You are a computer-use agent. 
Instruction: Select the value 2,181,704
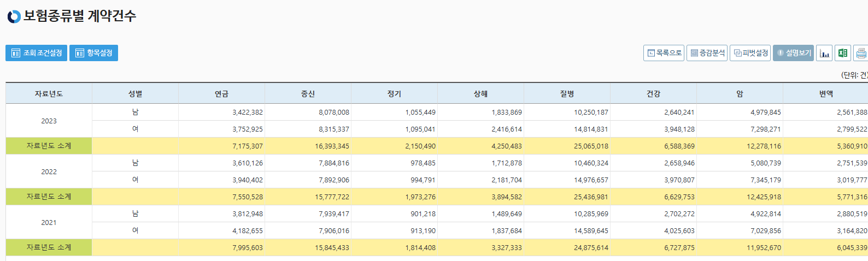point(507,180)
